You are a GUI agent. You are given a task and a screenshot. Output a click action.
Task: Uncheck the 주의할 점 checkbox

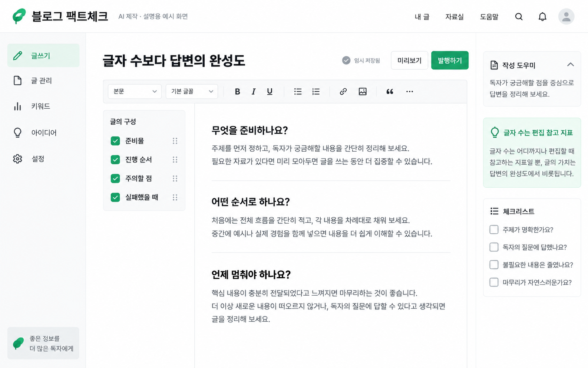pos(115,178)
